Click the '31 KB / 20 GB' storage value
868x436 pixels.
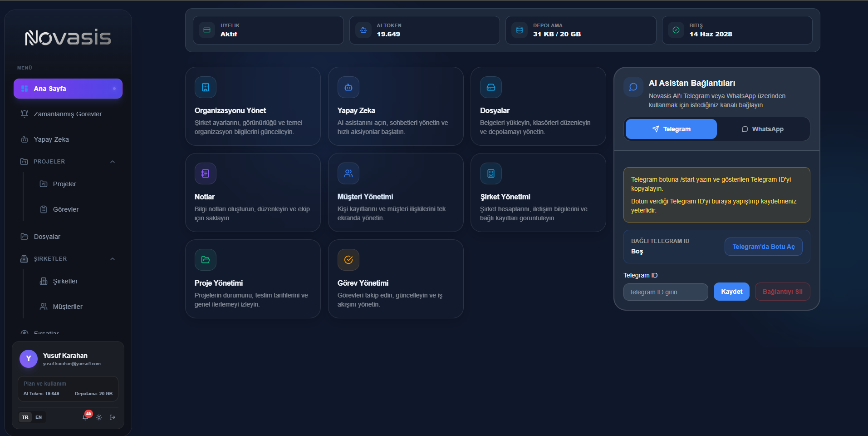point(557,34)
